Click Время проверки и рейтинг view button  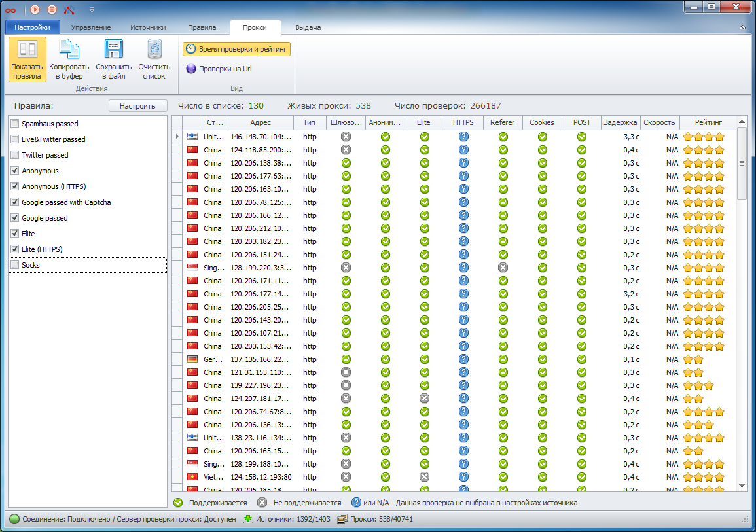pyautogui.click(x=236, y=49)
